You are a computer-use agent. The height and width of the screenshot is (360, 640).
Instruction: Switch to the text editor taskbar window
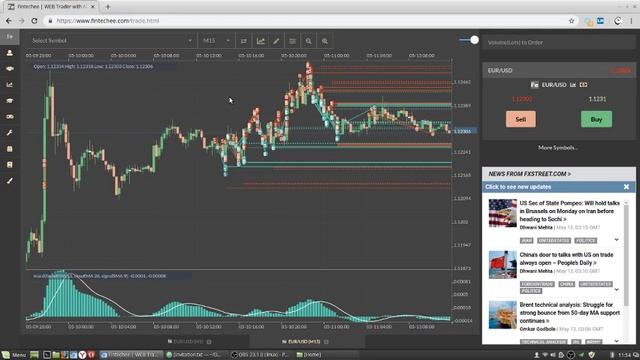click(196, 355)
